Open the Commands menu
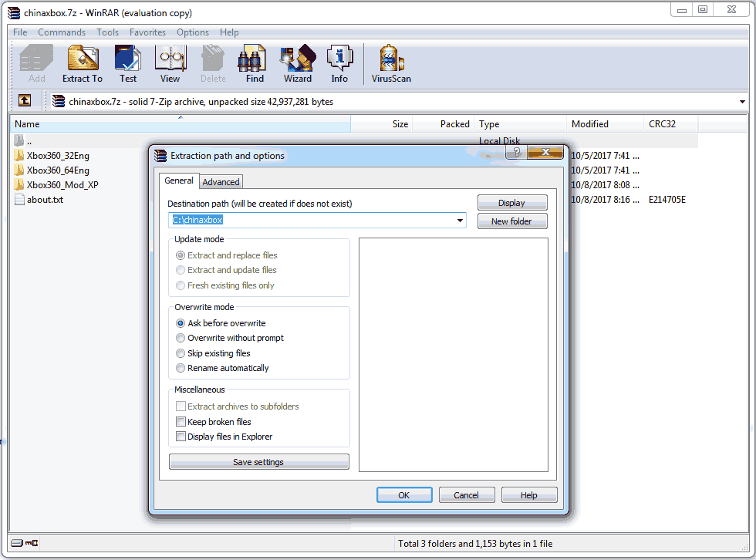756x560 pixels. (x=62, y=32)
